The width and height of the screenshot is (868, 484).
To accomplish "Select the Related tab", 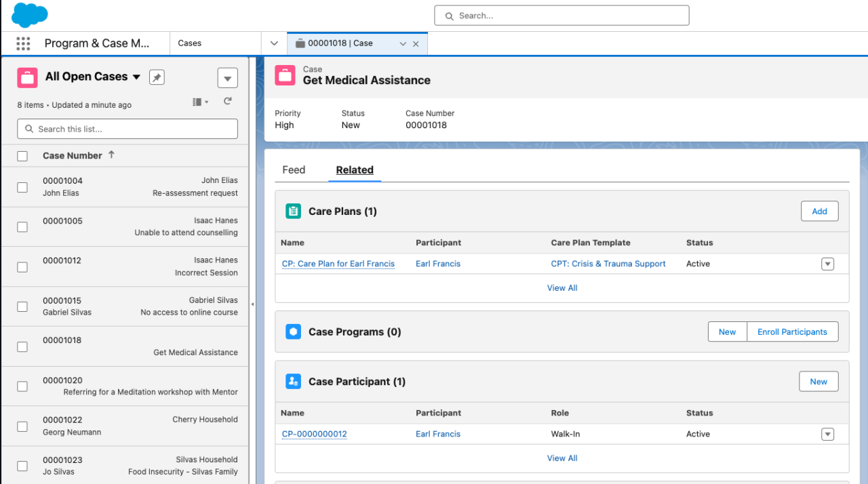I will [355, 170].
